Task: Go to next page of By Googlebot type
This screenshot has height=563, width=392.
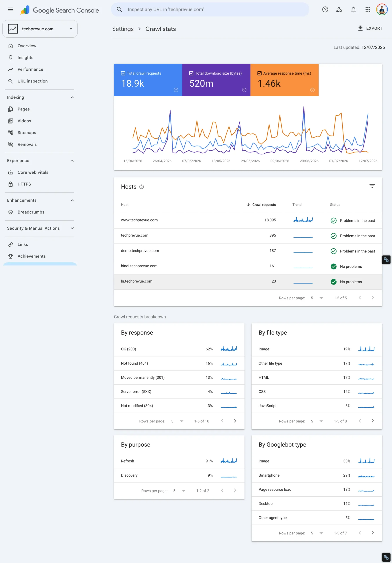Action: (x=373, y=533)
